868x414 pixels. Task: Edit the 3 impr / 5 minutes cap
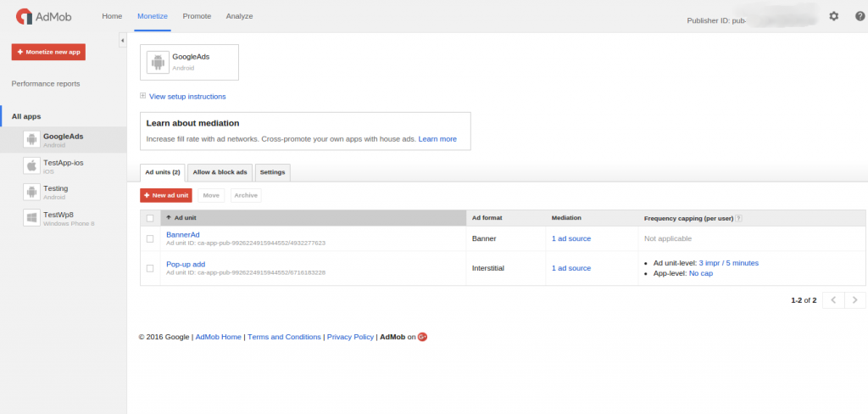tap(728, 263)
